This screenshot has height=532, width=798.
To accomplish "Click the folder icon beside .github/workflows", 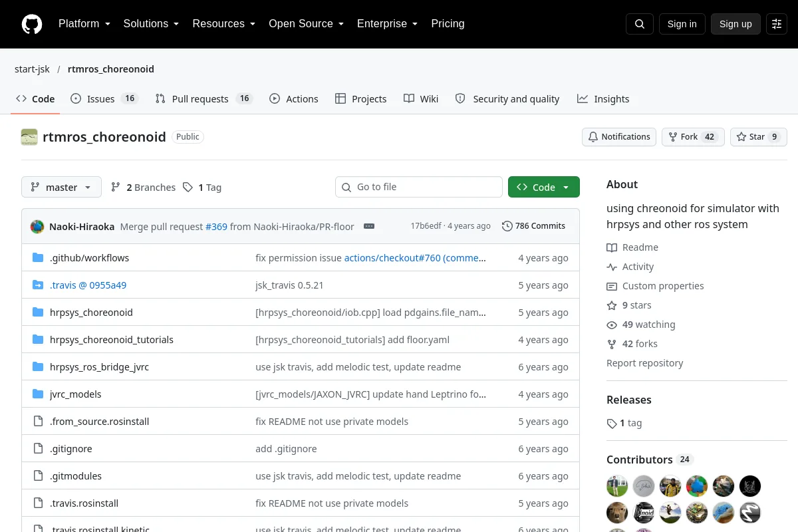I will (x=38, y=258).
